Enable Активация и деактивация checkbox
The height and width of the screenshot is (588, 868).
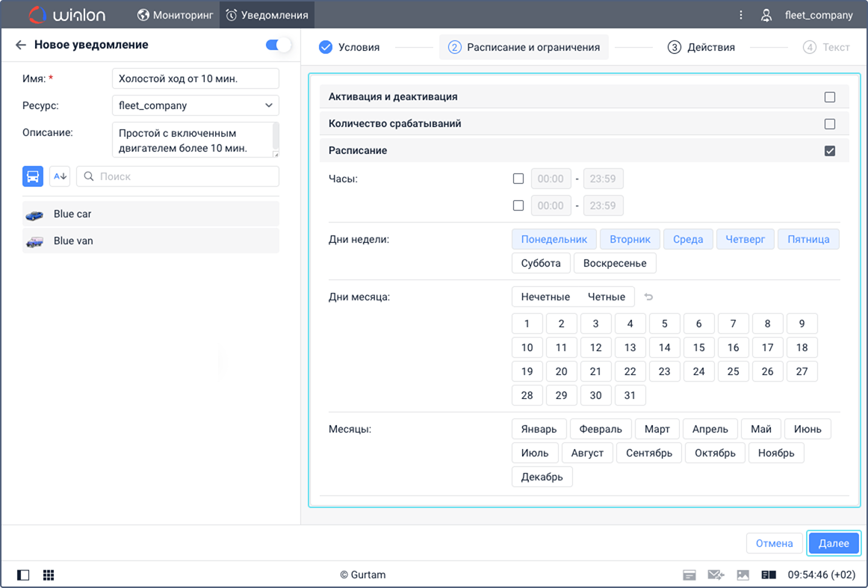point(829,97)
